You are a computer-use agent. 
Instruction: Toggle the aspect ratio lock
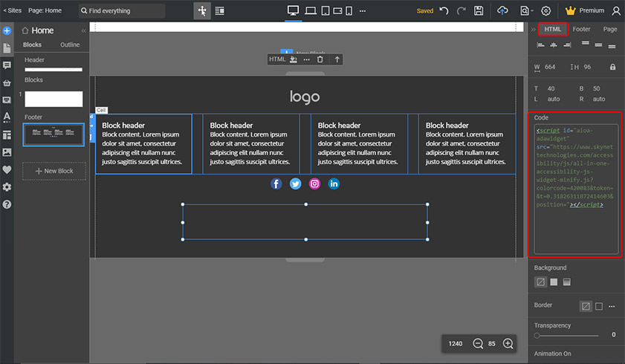tap(612, 67)
